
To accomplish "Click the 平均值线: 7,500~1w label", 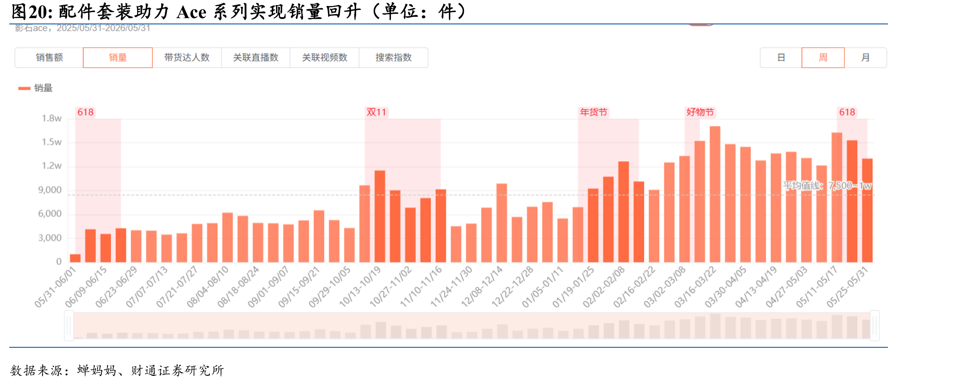I will (x=827, y=186).
